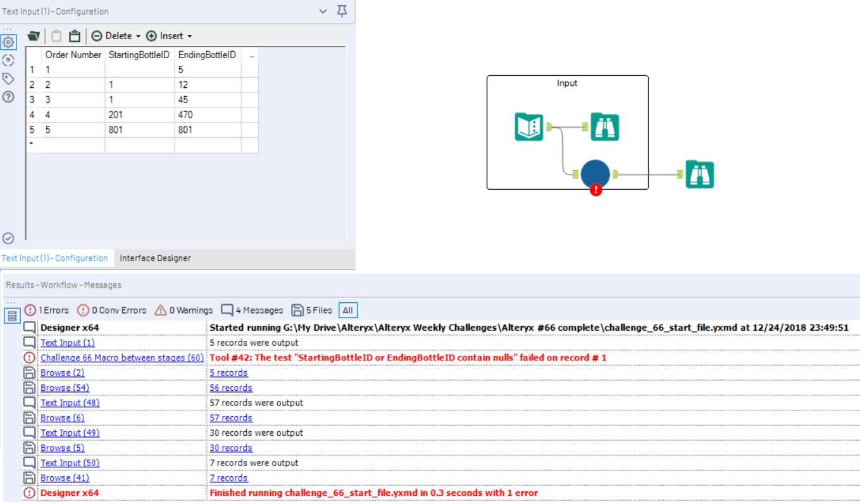Open the Configuration window chevron menu
The height and width of the screenshot is (504, 860).
323,11
